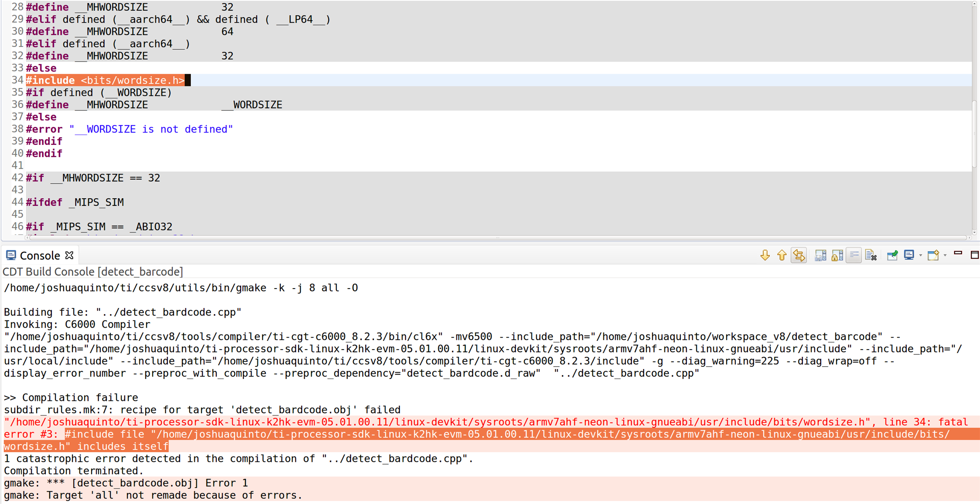Jump to the next error in console
Image resolution: width=980 pixels, height=504 pixels.
[765, 255]
